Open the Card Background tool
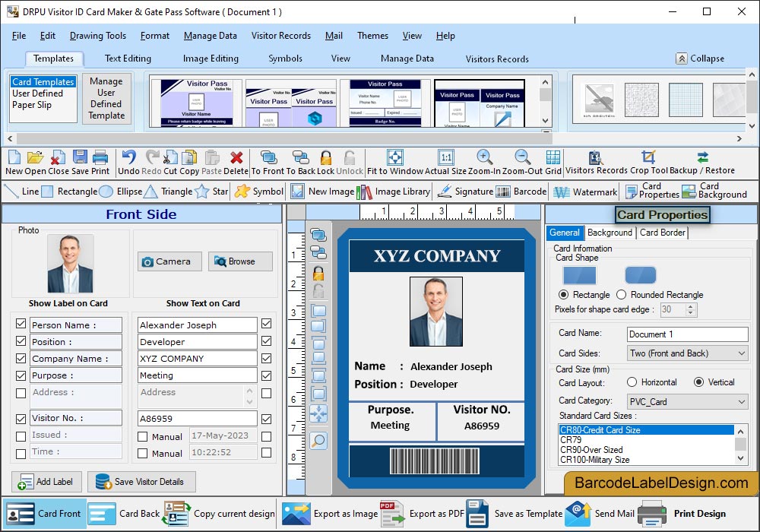This screenshot has width=760, height=532. [x=714, y=191]
